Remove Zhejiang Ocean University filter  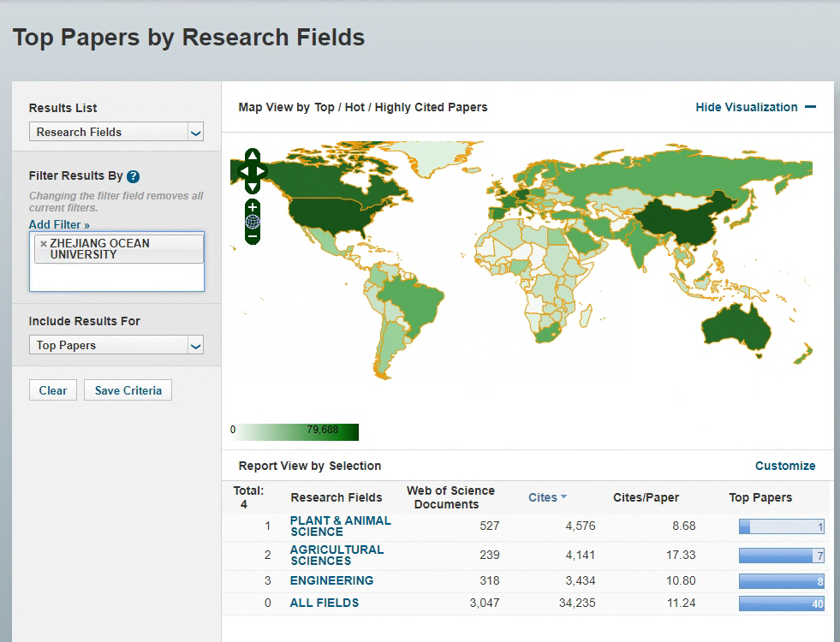(44, 244)
